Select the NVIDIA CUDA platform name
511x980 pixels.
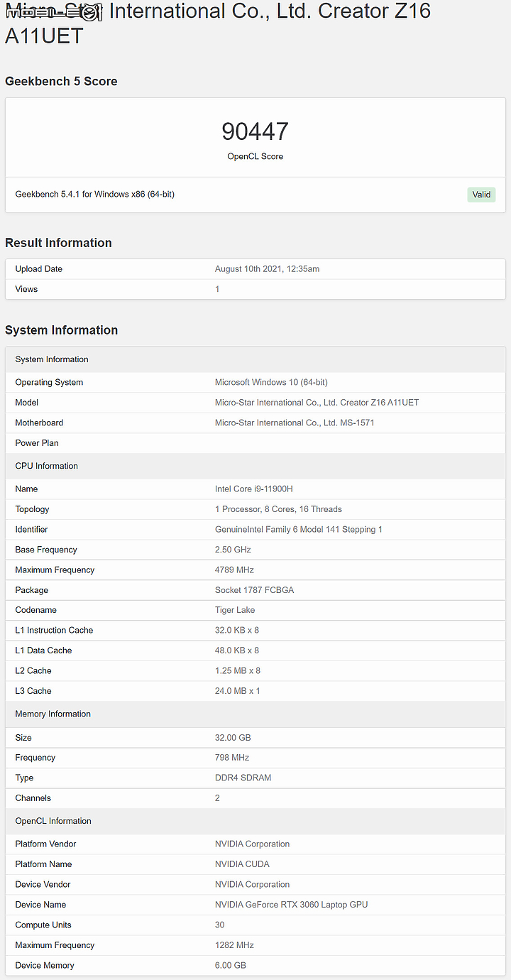pos(242,864)
